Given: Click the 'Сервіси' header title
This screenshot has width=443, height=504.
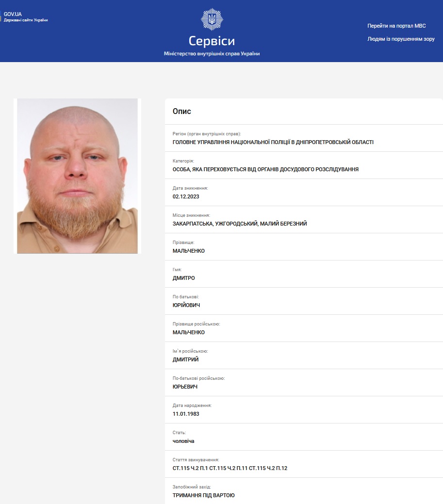Looking at the screenshot, I should pyautogui.click(x=212, y=41).
